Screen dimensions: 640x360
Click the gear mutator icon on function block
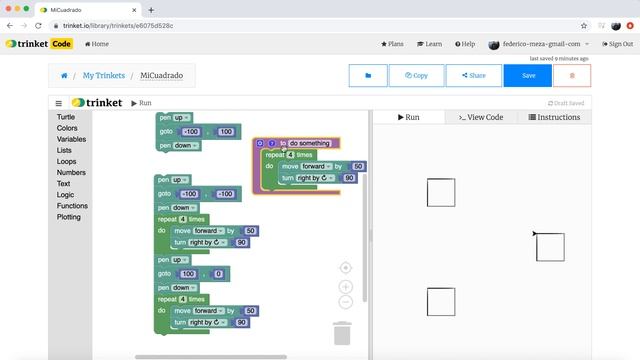[260, 143]
